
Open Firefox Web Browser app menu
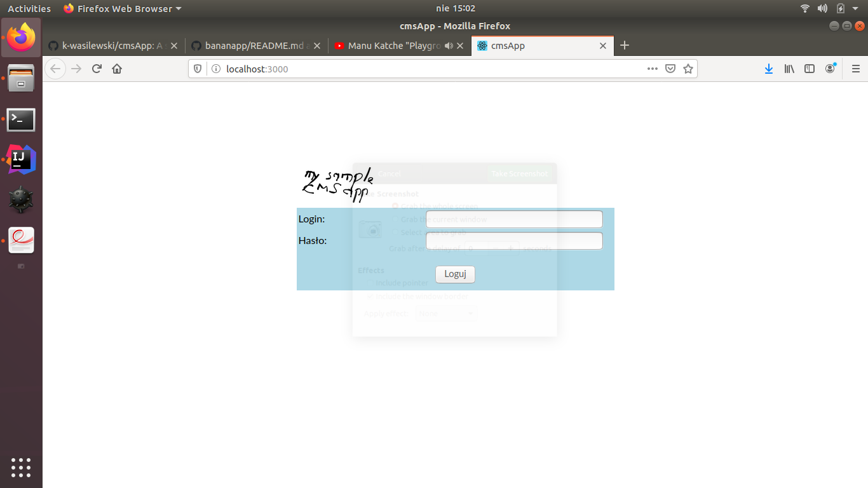(123, 8)
